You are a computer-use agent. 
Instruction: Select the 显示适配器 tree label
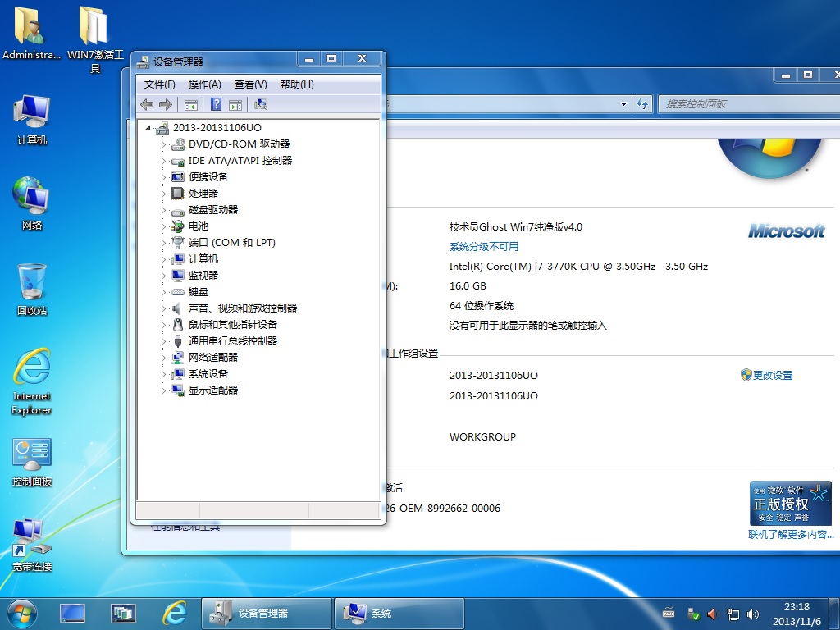tap(213, 390)
